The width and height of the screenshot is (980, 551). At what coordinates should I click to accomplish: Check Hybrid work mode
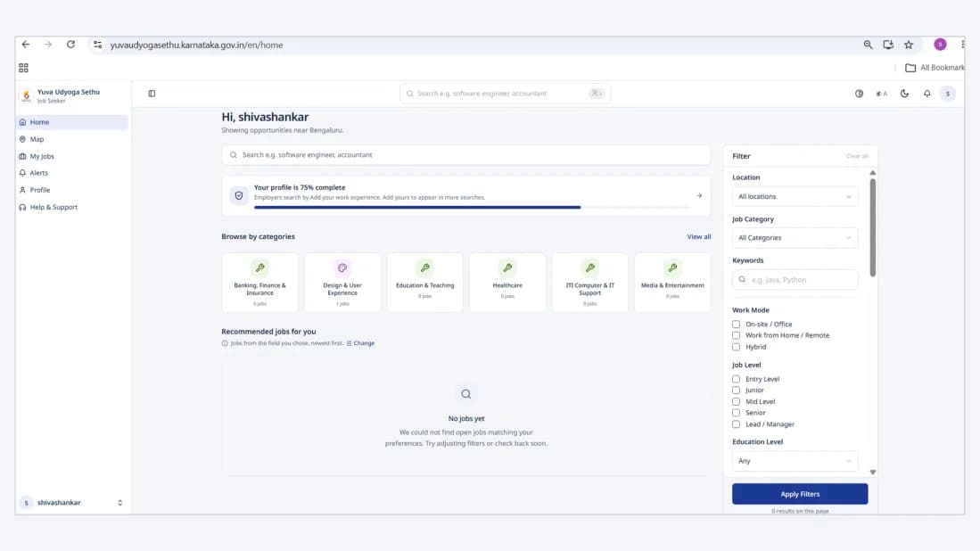pos(737,347)
